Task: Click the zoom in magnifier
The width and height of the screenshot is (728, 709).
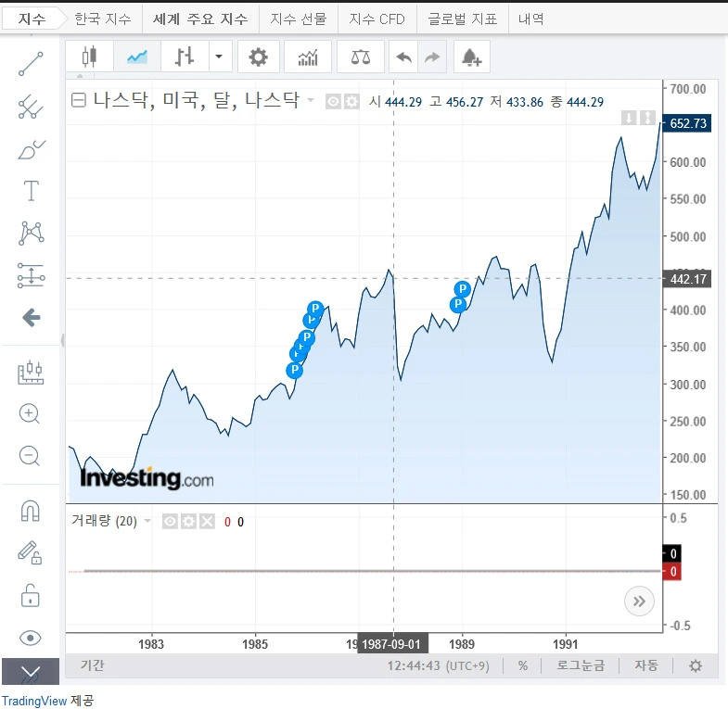Action: pos(30,413)
